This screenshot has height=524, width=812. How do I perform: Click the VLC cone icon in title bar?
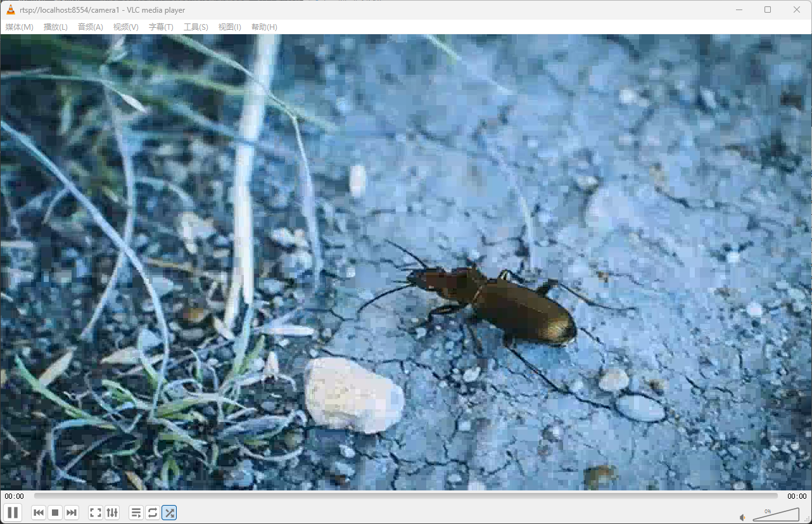point(10,10)
